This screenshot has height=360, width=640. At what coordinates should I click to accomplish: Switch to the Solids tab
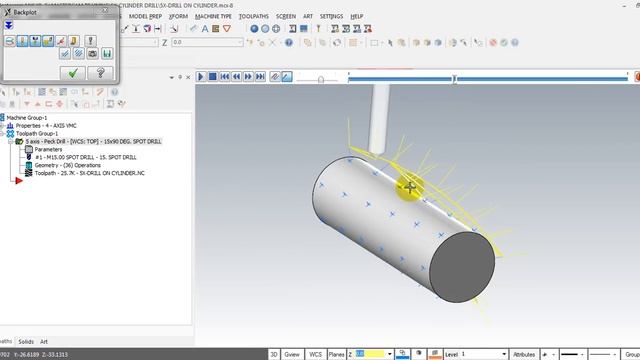[26, 342]
